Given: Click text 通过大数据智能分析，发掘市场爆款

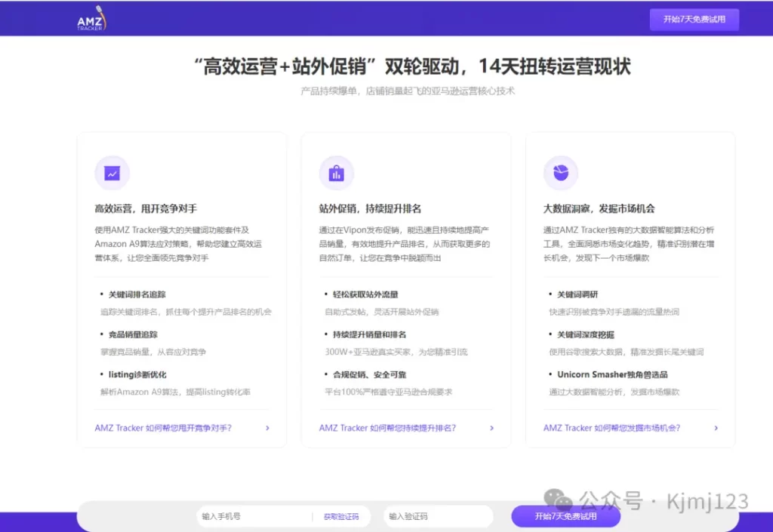Looking at the screenshot, I should pyautogui.click(x=614, y=392).
